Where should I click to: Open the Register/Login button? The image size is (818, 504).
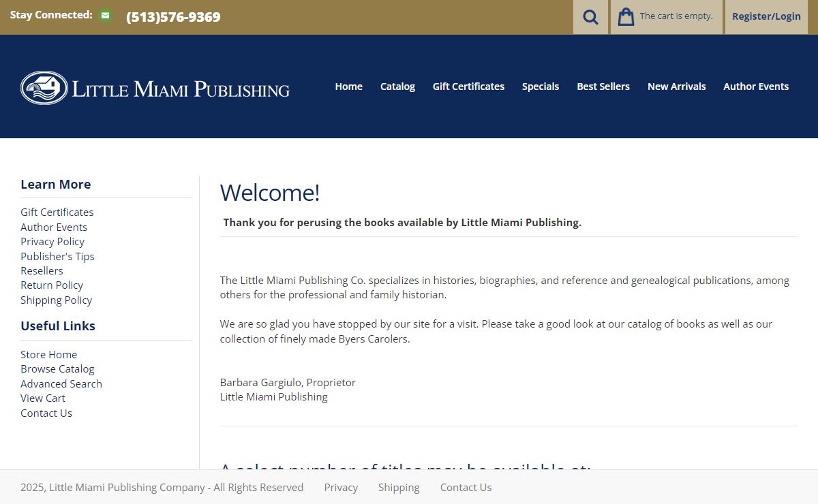pyautogui.click(x=766, y=17)
